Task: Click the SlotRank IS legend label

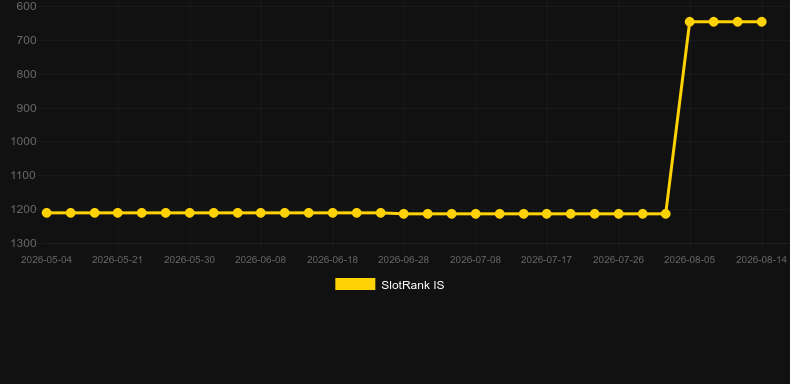Action: pyautogui.click(x=413, y=285)
